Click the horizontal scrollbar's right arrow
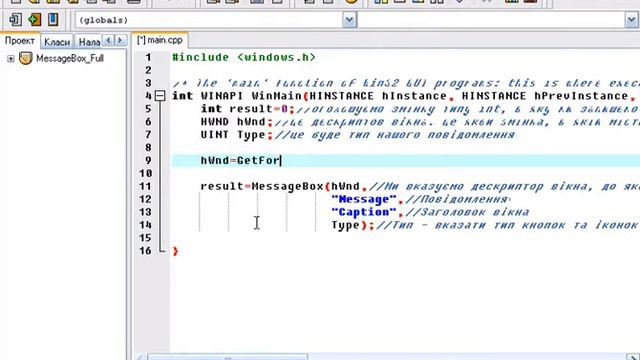 [x=633, y=357]
